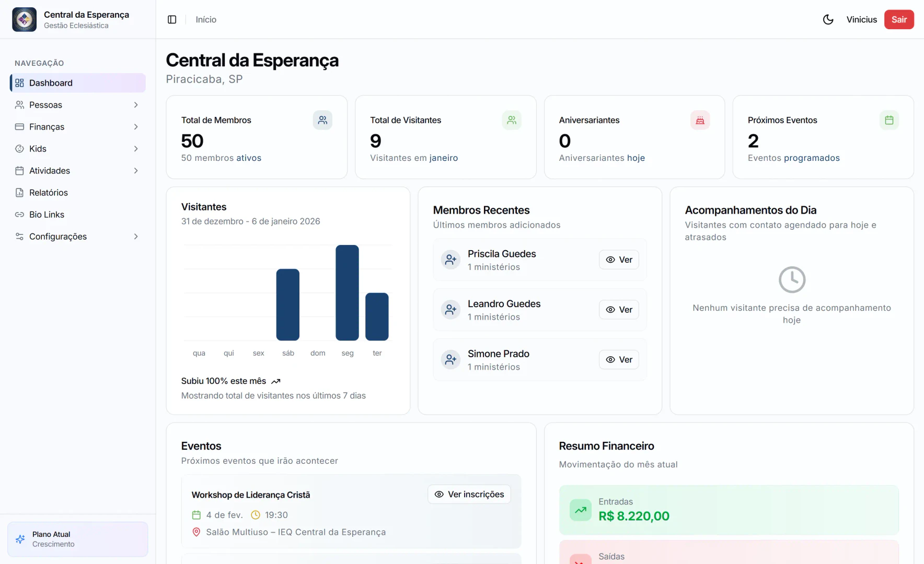The width and height of the screenshot is (924, 564).
Task: Click the birthday cake icon on Aniversariantes card
Action: click(x=700, y=120)
